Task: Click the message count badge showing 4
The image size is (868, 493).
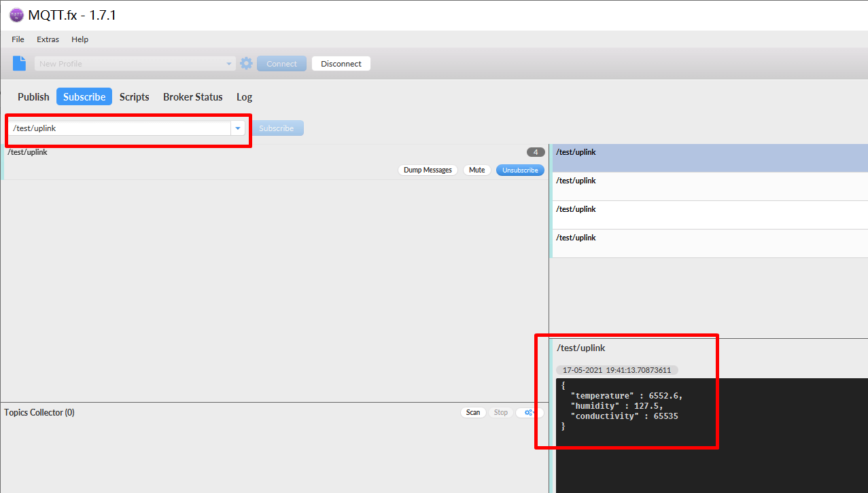Action: (535, 152)
